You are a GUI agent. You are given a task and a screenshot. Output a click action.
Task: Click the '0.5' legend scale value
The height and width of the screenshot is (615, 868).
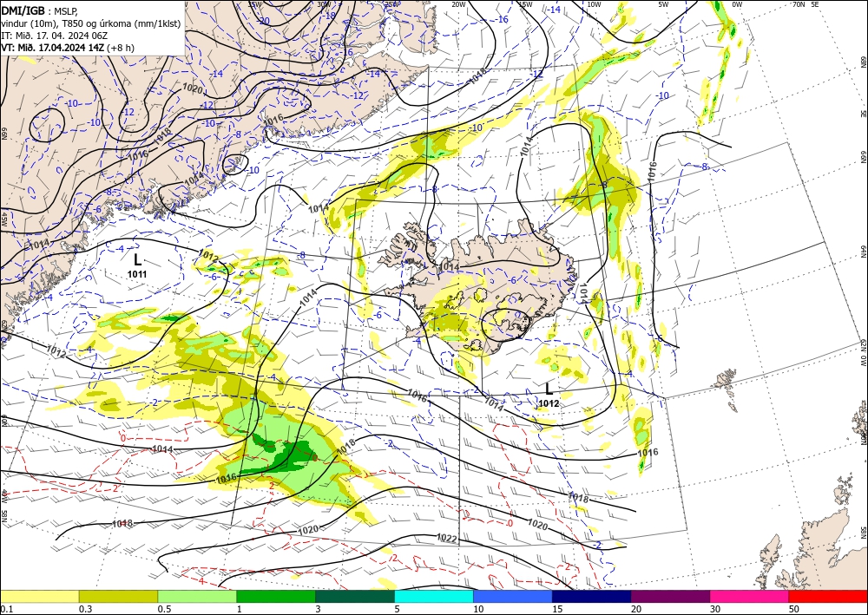click(164, 609)
